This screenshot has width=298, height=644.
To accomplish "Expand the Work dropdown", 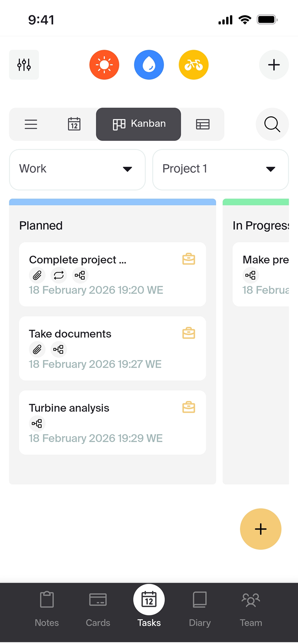I will 77,169.
